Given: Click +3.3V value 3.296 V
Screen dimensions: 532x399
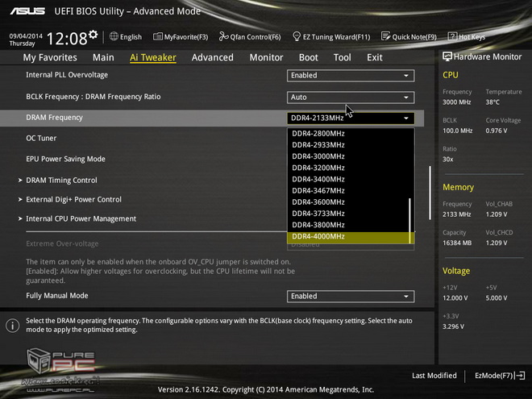Looking at the screenshot, I should tap(453, 326).
